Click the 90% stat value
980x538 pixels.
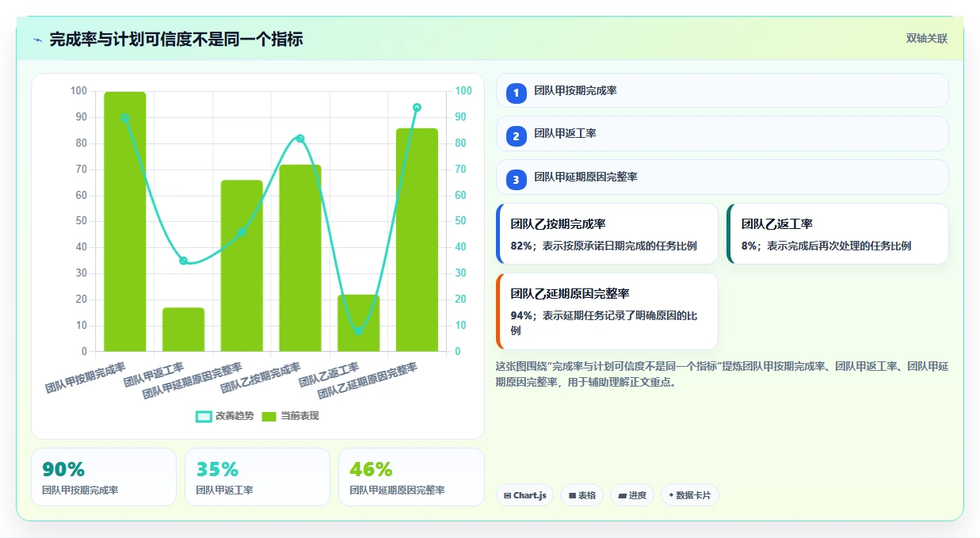[63, 469]
